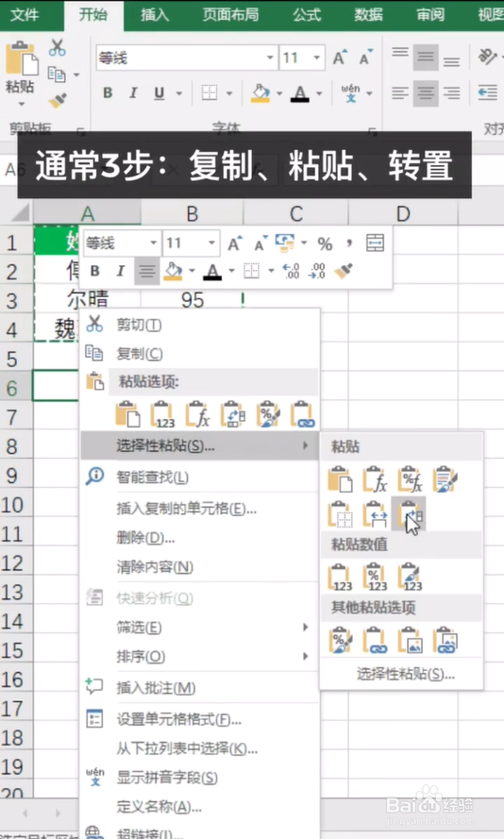Choose Values 123 icon under 粘贴数值
This screenshot has height=839, width=504.
tap(340, 578)
